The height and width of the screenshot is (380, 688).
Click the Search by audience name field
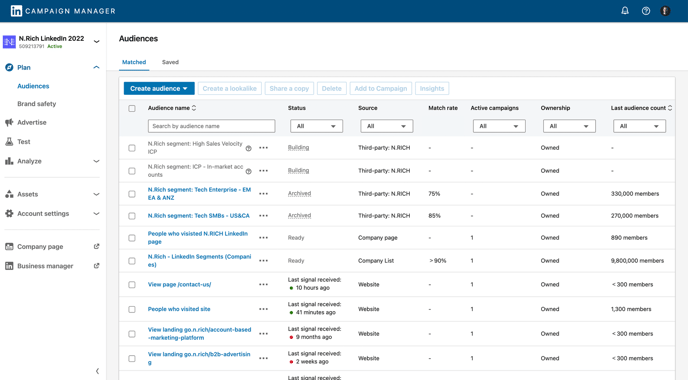(211, 126)
